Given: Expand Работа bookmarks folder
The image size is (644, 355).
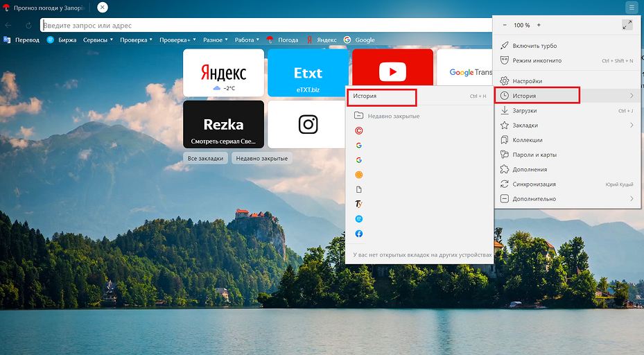Looking at the screenshot, I should pos(247,40).
